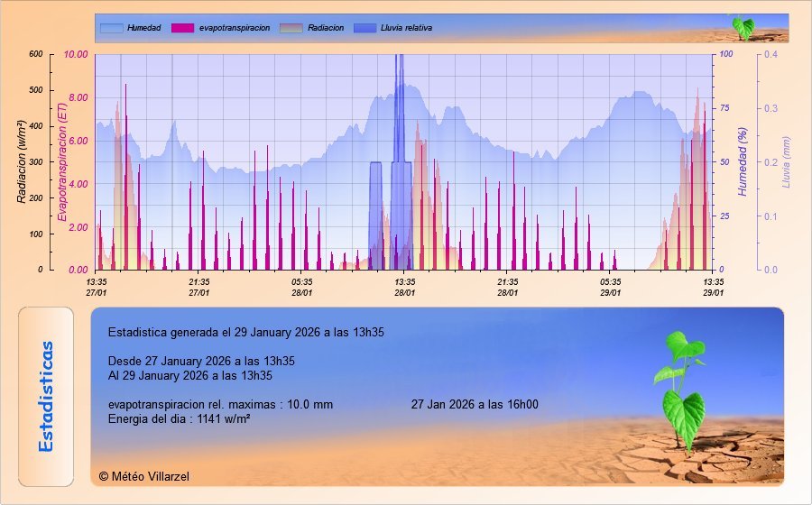Click the magenta evapotranspiracion legend swatch

[183, 28]
